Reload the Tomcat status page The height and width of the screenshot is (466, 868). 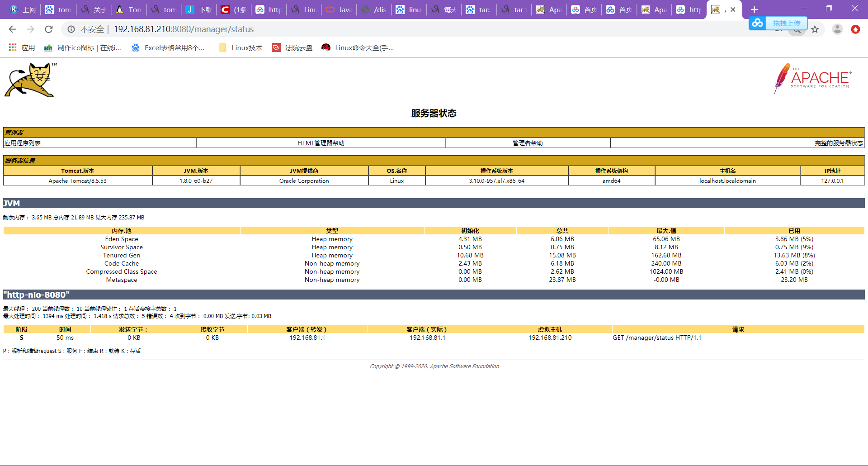[49, 29]
